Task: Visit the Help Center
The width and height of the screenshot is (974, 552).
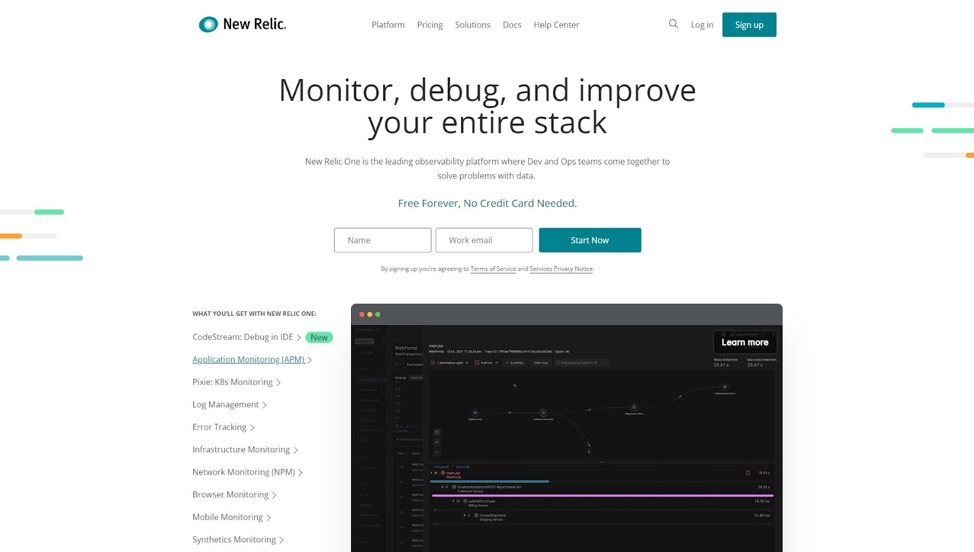Action: point(556,25)
